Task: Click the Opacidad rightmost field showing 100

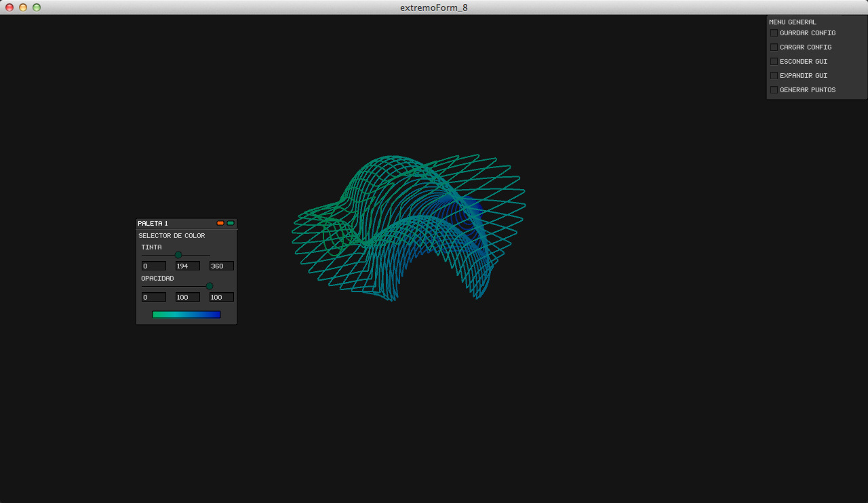Action: (222, 297)
